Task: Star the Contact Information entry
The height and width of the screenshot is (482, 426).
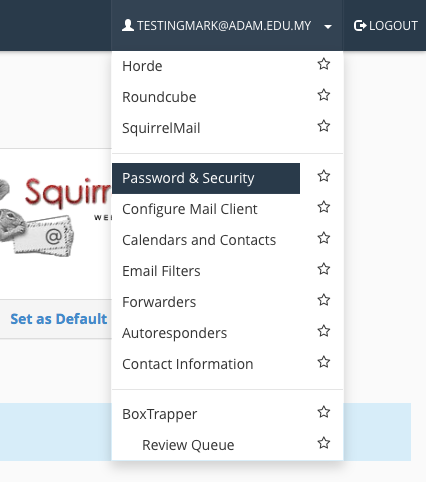Action: [x=324, y=362]
